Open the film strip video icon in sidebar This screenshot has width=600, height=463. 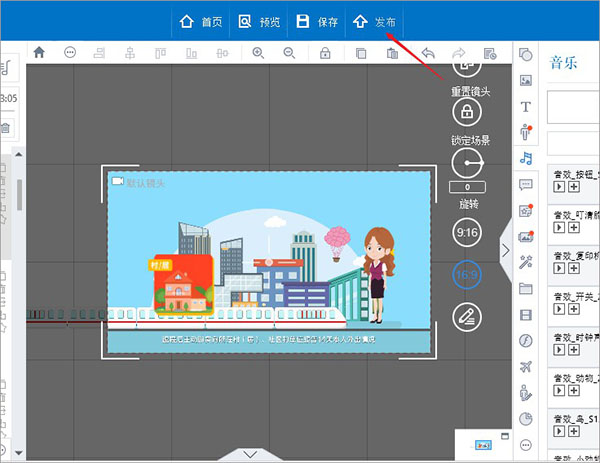[x=526, y=315]
